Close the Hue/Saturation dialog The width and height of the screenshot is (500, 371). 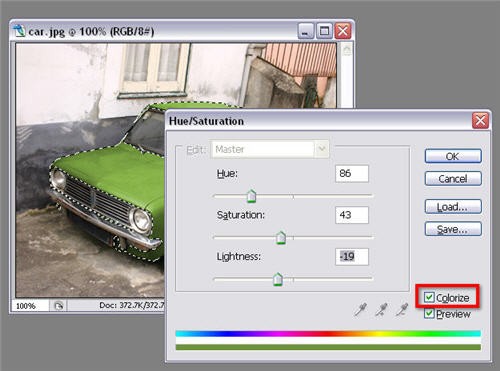click(x=480, y=120)
